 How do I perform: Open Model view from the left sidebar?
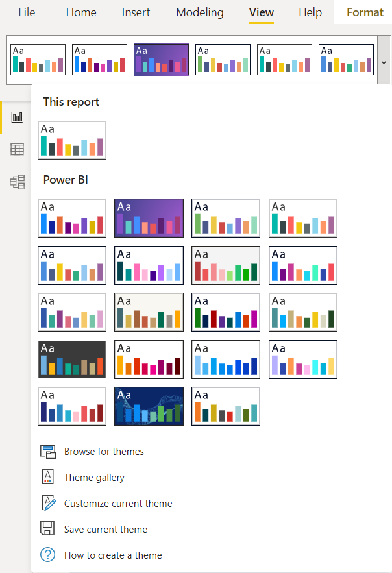[17, 179]
